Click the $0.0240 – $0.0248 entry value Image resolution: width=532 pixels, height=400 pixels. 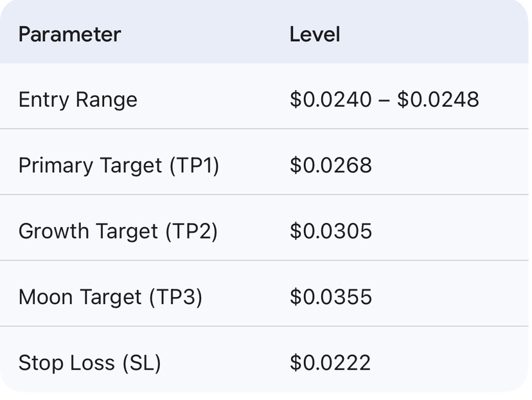click(384, 100)
